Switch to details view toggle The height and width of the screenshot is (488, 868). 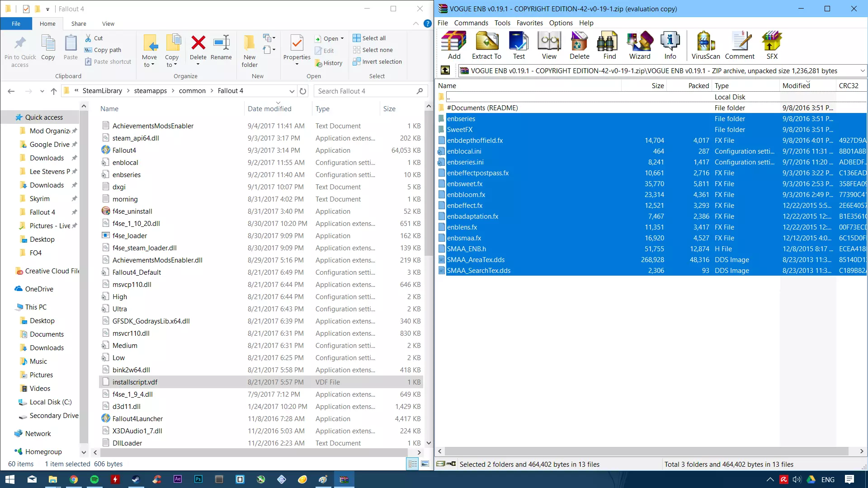click(x=413, y=464)
